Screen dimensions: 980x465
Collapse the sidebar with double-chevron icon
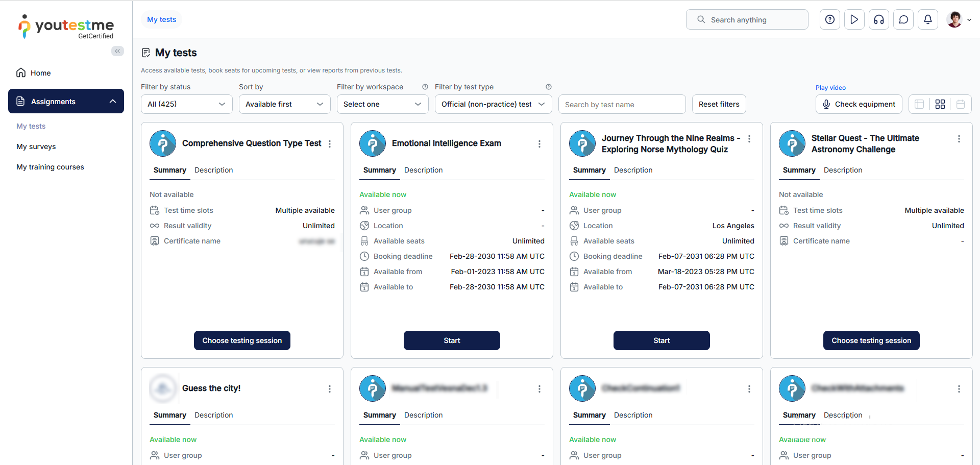tap(117, 51)
